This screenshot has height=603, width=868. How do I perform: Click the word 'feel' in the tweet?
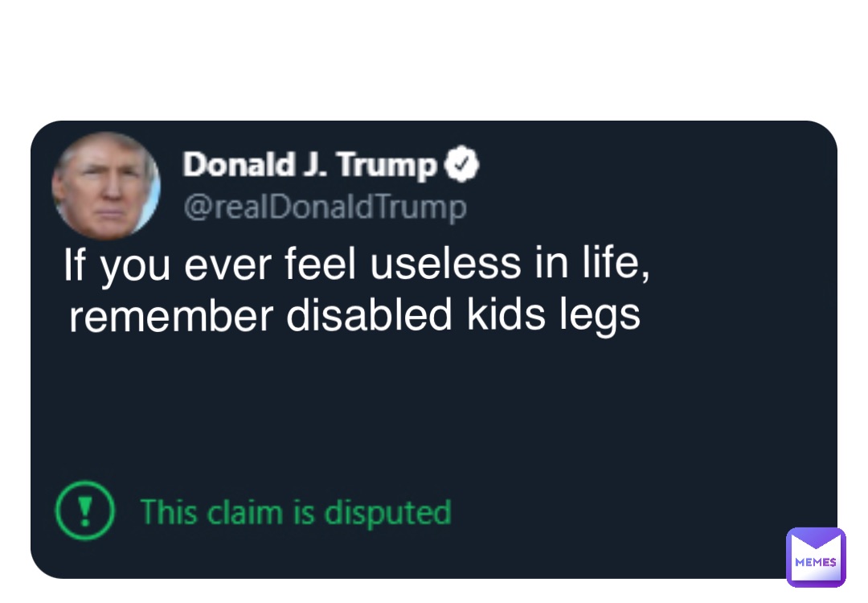tap(321, 266)
